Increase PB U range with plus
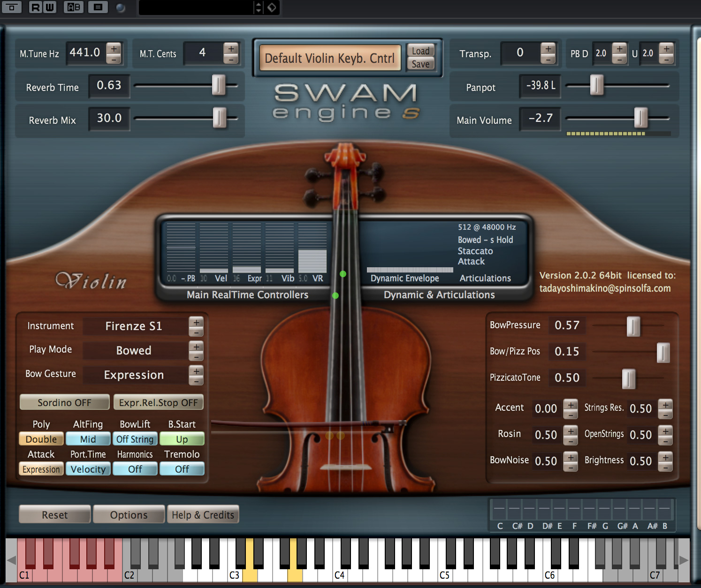The height and width of the screenshot is (588, 701). click(x=666, y=48)
